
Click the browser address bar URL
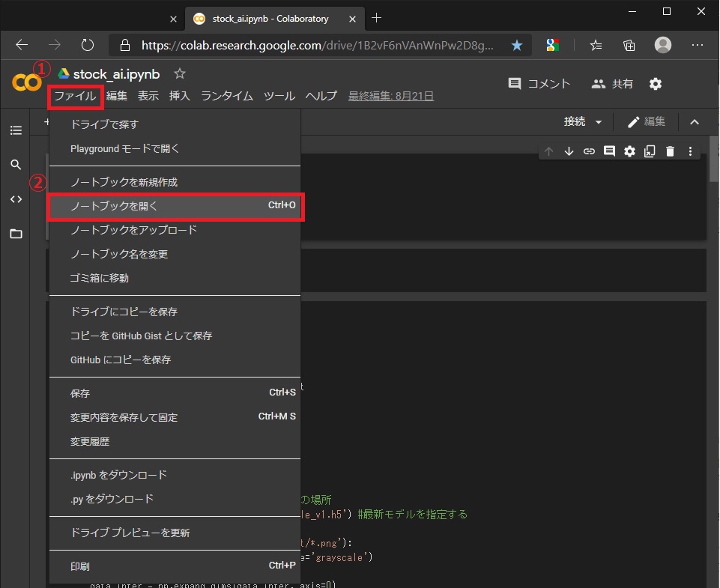click(x=318, y=45)
